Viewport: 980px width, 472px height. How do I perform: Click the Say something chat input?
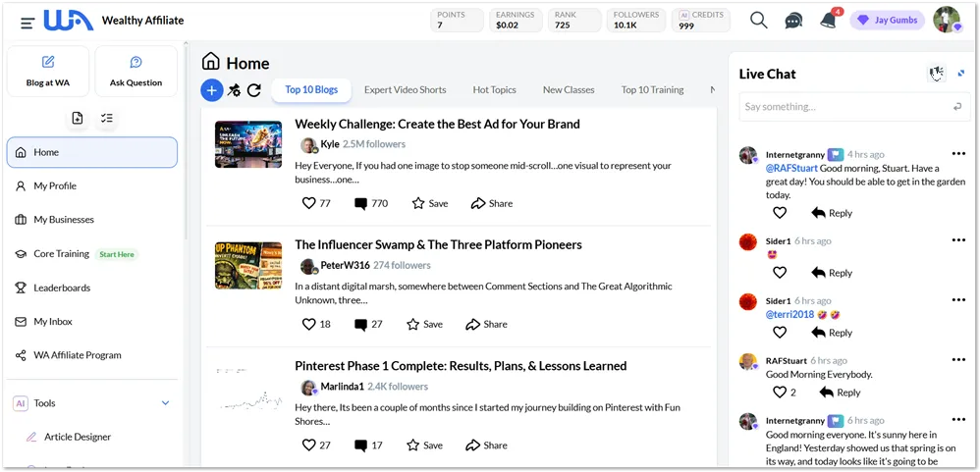click(854, 107)
